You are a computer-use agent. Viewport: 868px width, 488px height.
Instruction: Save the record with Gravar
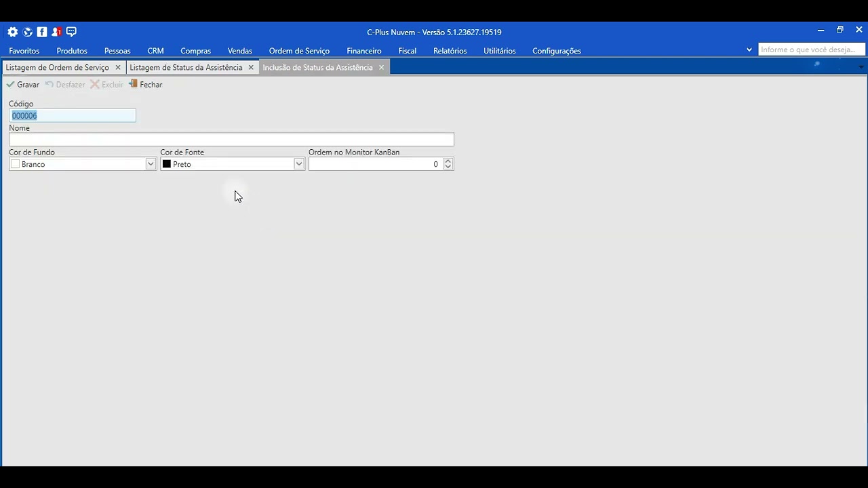23,85
